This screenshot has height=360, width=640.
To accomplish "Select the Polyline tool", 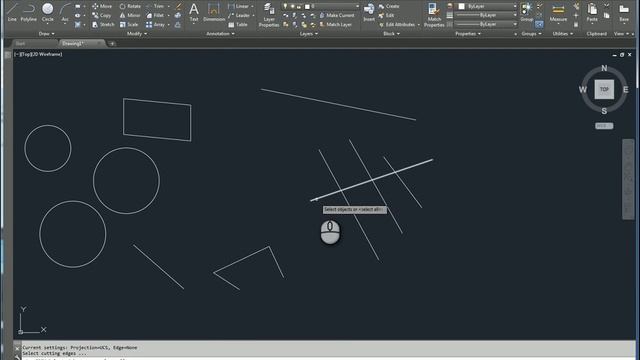I will click(29, 12).
